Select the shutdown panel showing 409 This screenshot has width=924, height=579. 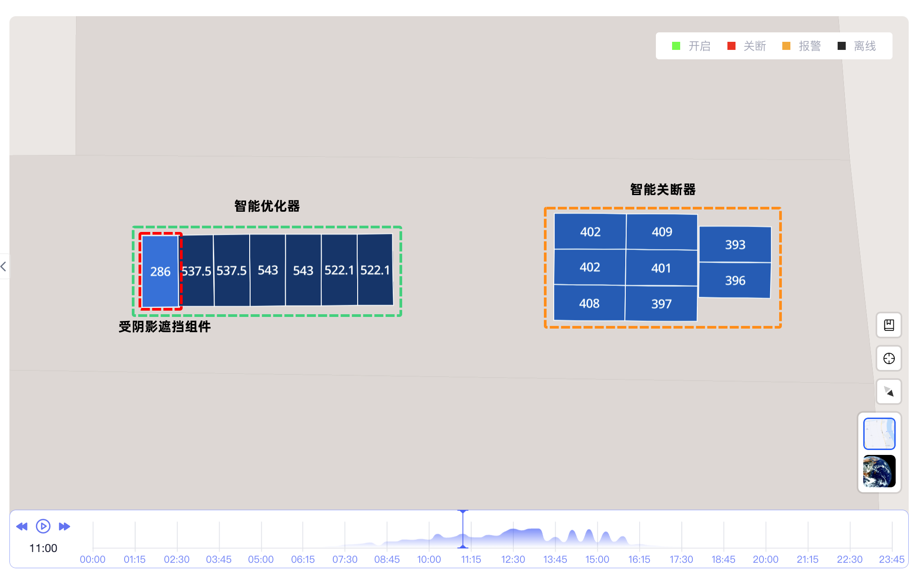point(662,232)
